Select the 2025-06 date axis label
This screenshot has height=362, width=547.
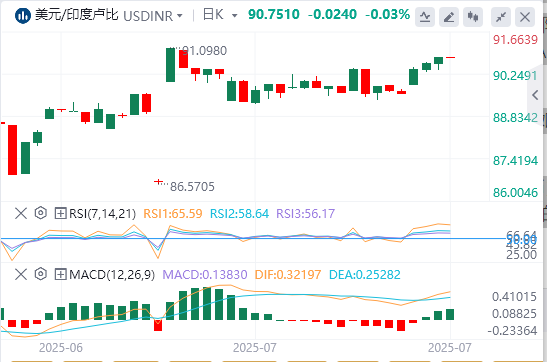(x=61, y=348)
